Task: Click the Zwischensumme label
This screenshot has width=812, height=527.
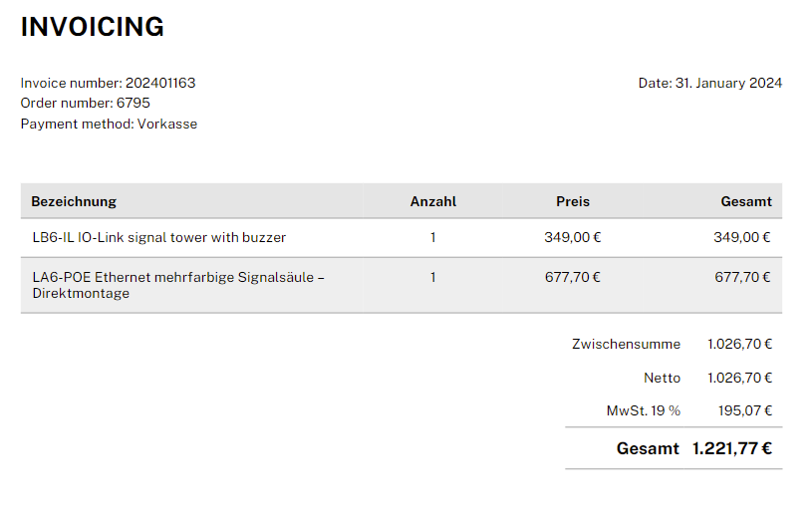Action: [626, 344]
